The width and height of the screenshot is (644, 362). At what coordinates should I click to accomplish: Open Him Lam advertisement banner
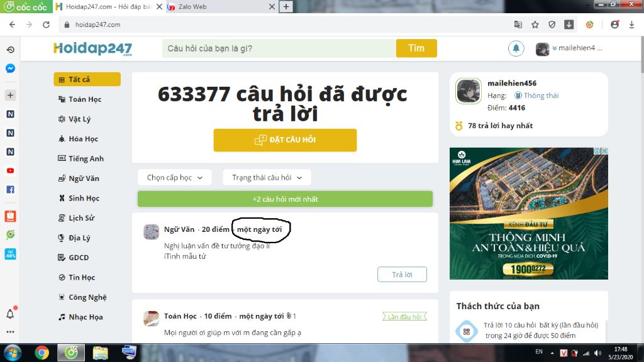click(x=528, y=214)
